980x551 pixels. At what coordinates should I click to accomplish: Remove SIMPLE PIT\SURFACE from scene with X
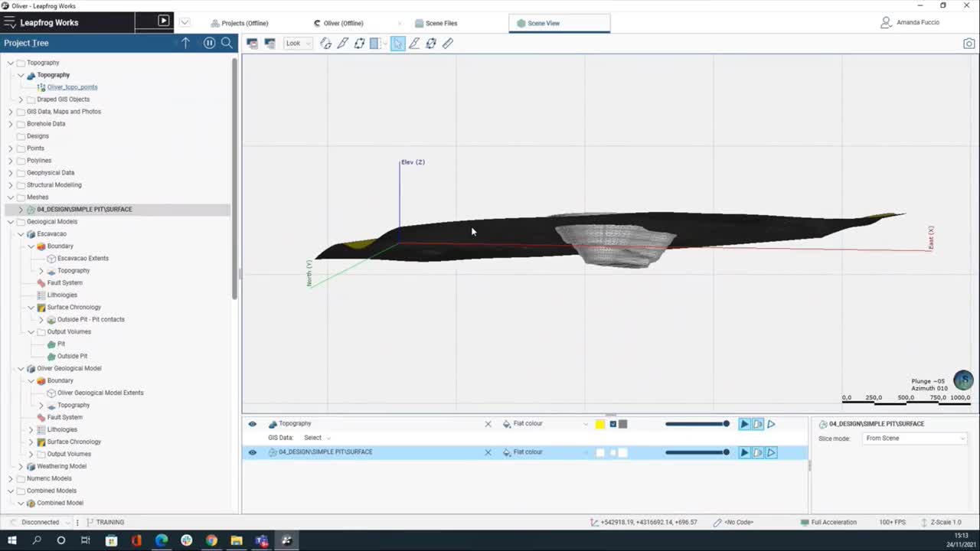coord(488,452)
